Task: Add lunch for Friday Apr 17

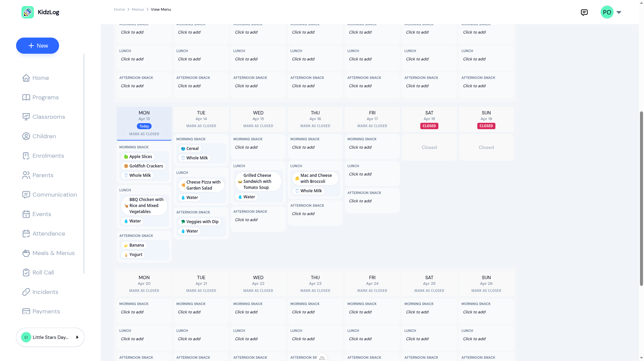Action: click(360, 174)
